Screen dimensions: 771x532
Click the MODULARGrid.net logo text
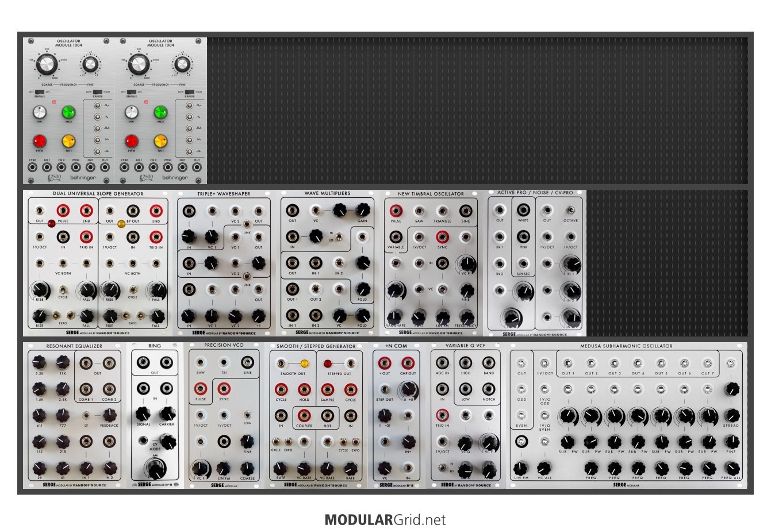tap(385, 520)
